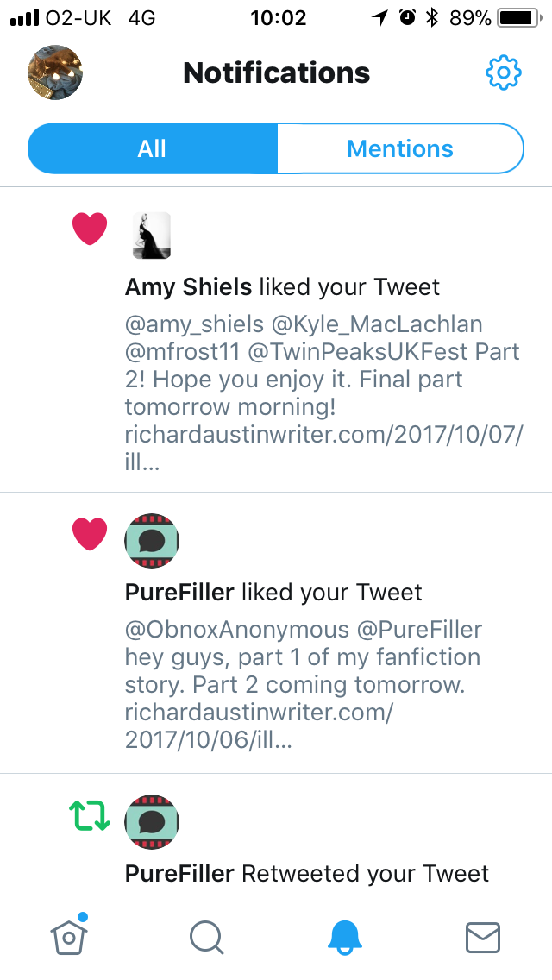Tap PureFiller's name in liked notification

(x=179, y=593)
